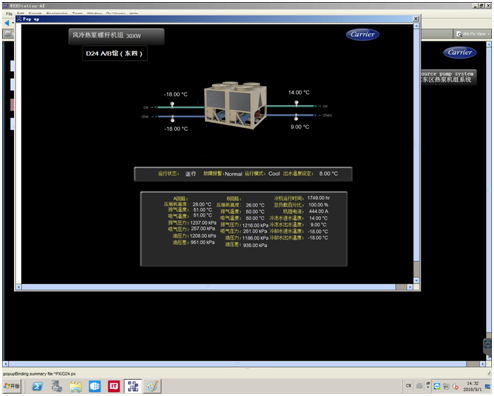Open the Wb Px View dropdown
494x396 pixels.
(x=473, y=34)
